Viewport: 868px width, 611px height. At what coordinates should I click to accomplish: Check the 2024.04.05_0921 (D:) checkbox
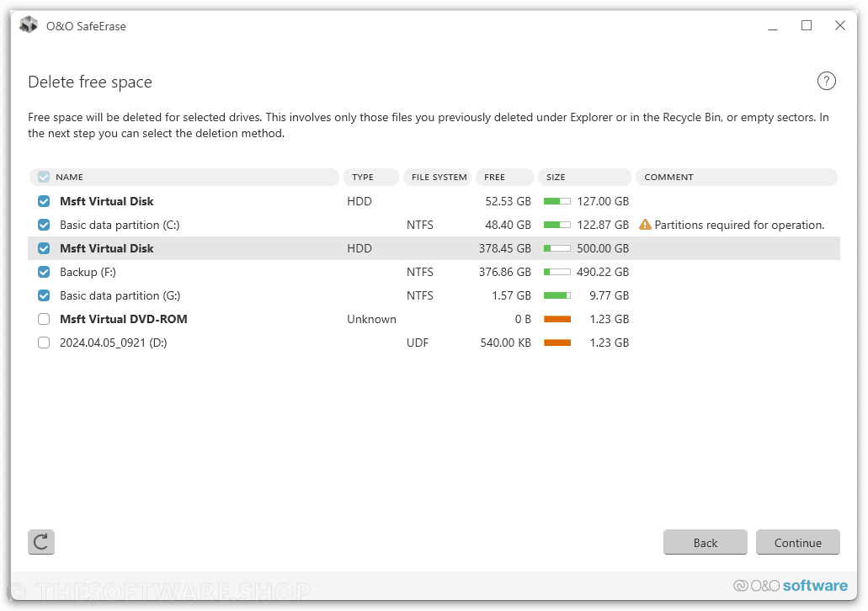click(x=44, y=343)
